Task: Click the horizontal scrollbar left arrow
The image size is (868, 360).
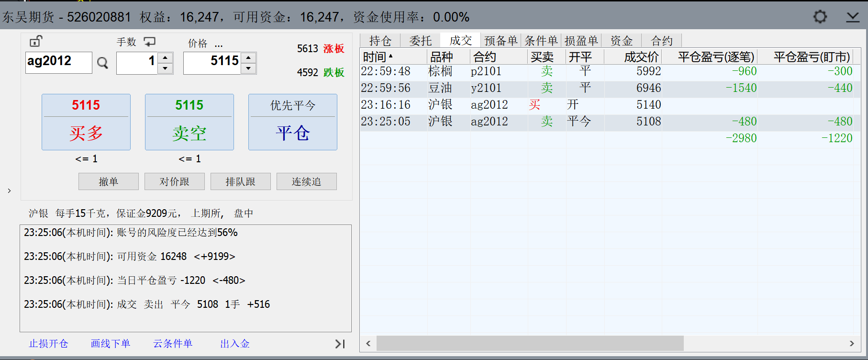Action: point(368,343)
